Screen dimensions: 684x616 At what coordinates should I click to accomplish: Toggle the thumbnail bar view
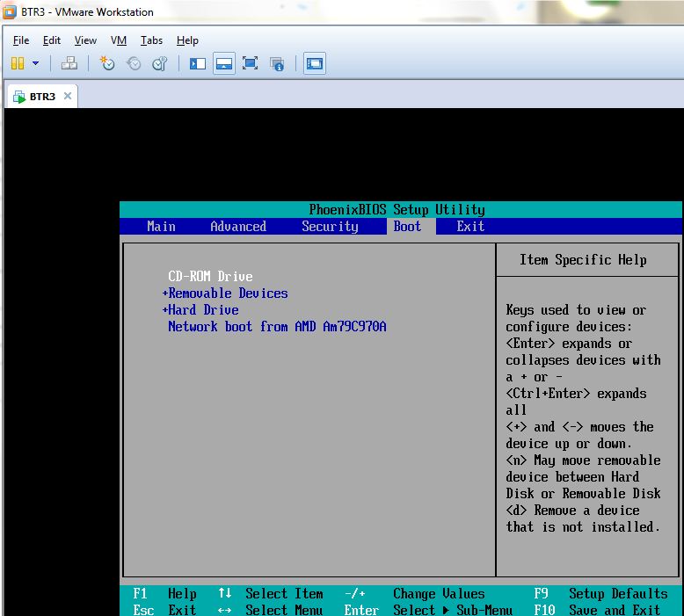tap(224, 63)
